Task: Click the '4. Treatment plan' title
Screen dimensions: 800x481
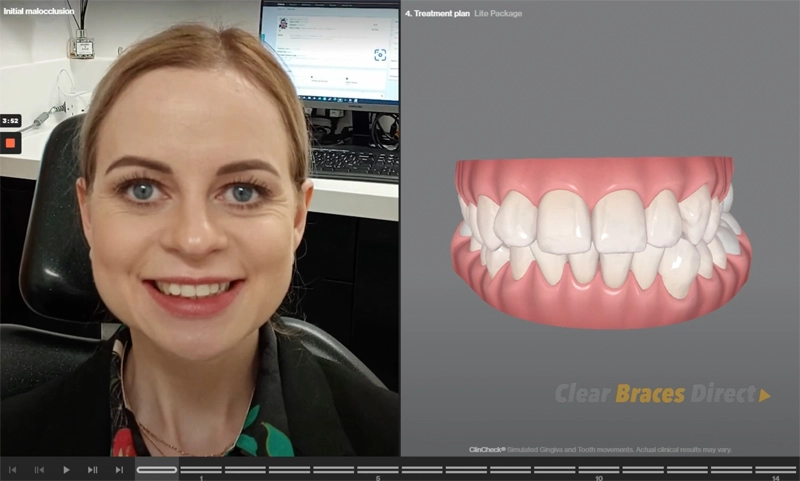Action: point(437,13)
